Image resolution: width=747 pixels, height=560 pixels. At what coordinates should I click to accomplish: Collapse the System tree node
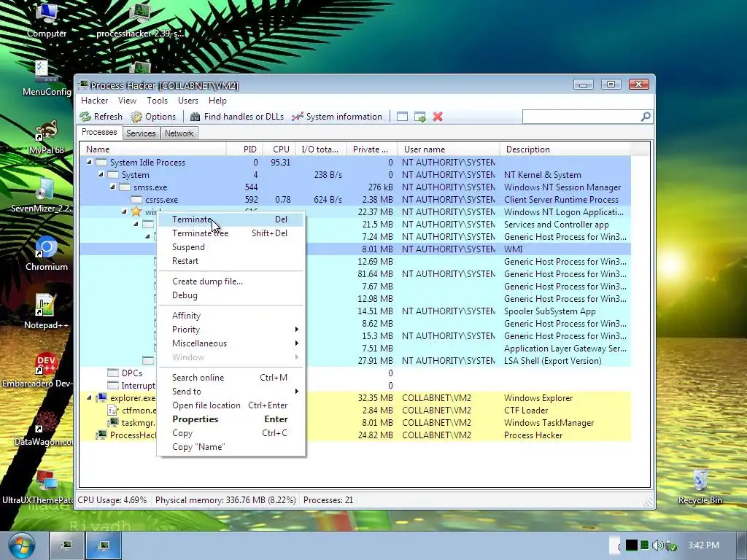[x=101, y=175]
